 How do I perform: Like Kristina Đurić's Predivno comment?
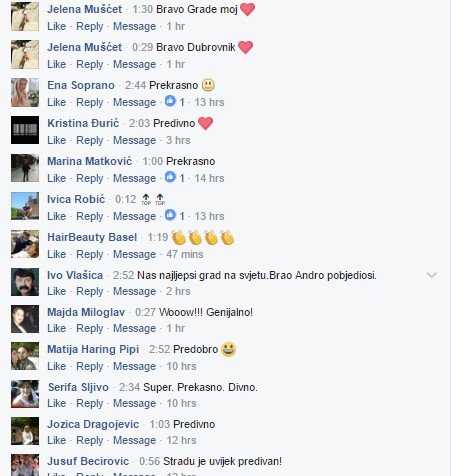pyautogui.click(x=57, y=140)
